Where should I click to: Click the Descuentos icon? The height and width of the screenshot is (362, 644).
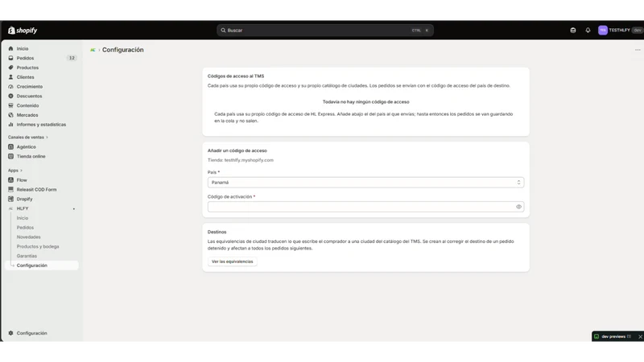coord(10,96)
